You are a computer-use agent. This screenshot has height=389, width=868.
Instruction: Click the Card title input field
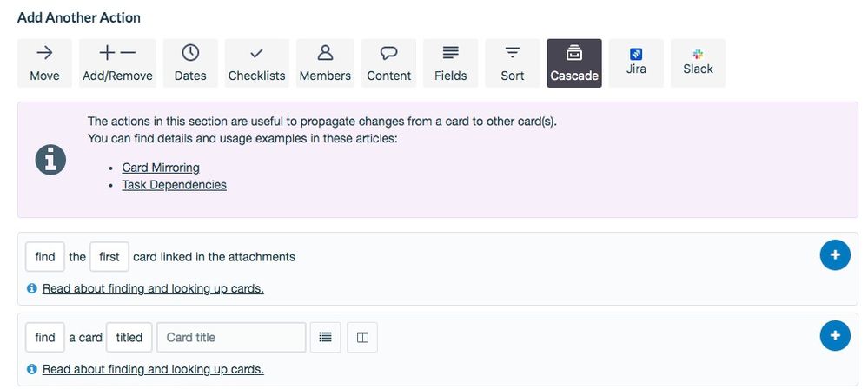(x=231, y=338)
